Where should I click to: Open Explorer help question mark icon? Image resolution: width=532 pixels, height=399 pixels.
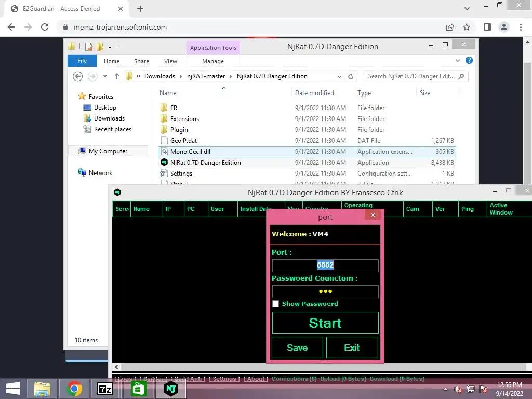(x=469, y=60)
